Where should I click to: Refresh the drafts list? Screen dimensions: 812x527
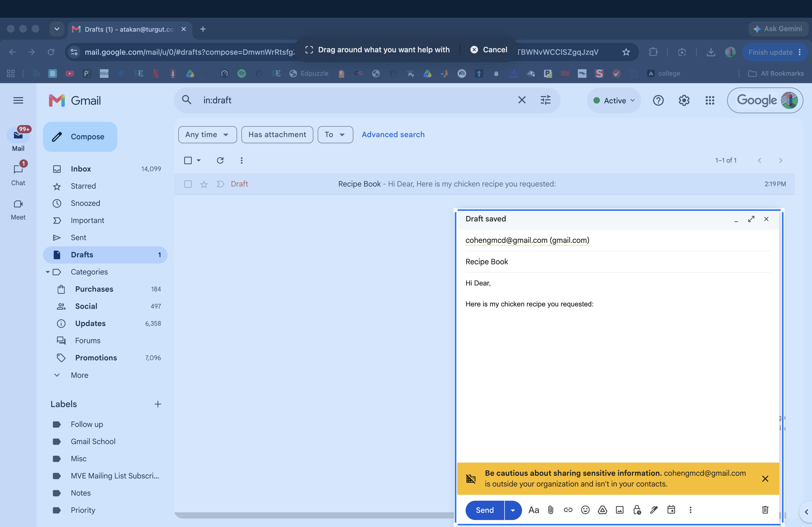220,160
